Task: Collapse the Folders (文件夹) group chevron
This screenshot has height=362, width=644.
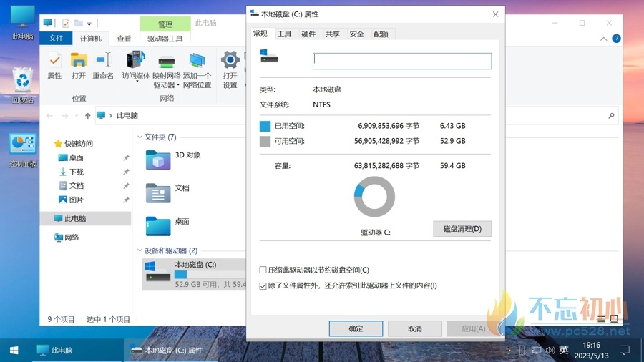Action: pyautogui.click(x=140, y=137)
